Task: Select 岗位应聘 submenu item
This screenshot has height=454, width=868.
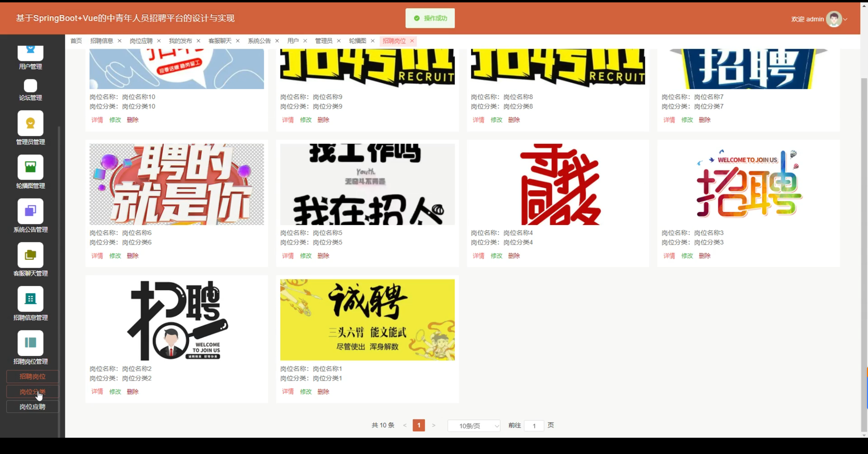Action: 33,407
